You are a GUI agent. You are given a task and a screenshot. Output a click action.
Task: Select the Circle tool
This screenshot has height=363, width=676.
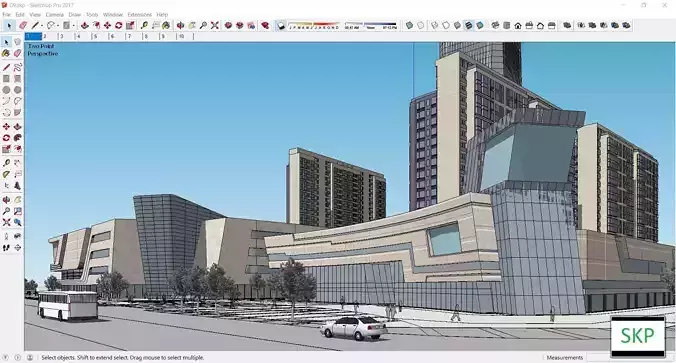[6, 90]
